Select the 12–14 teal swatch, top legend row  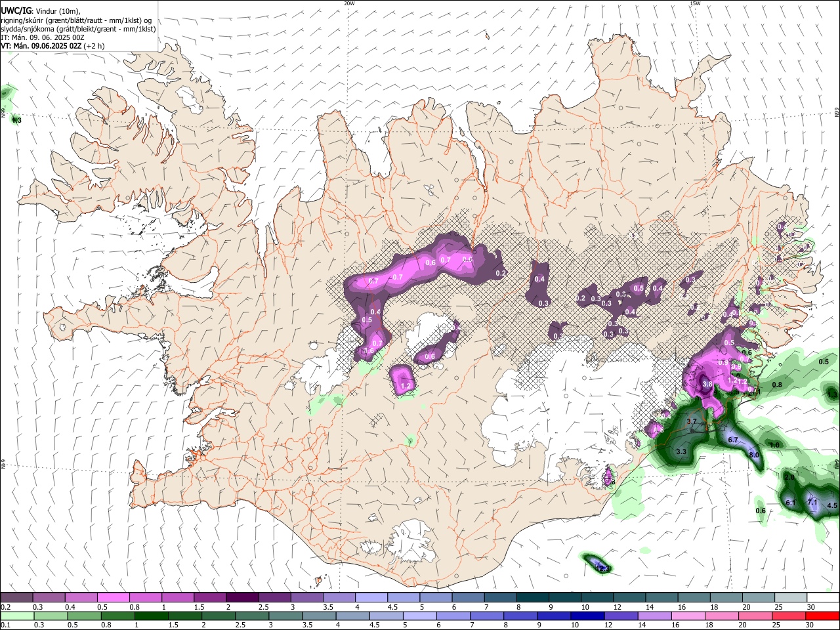630,598
